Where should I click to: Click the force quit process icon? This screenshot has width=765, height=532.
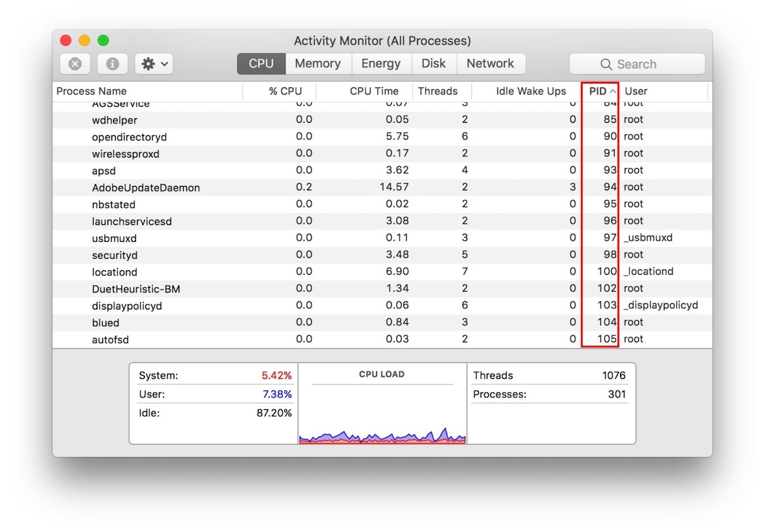point(75,64)
